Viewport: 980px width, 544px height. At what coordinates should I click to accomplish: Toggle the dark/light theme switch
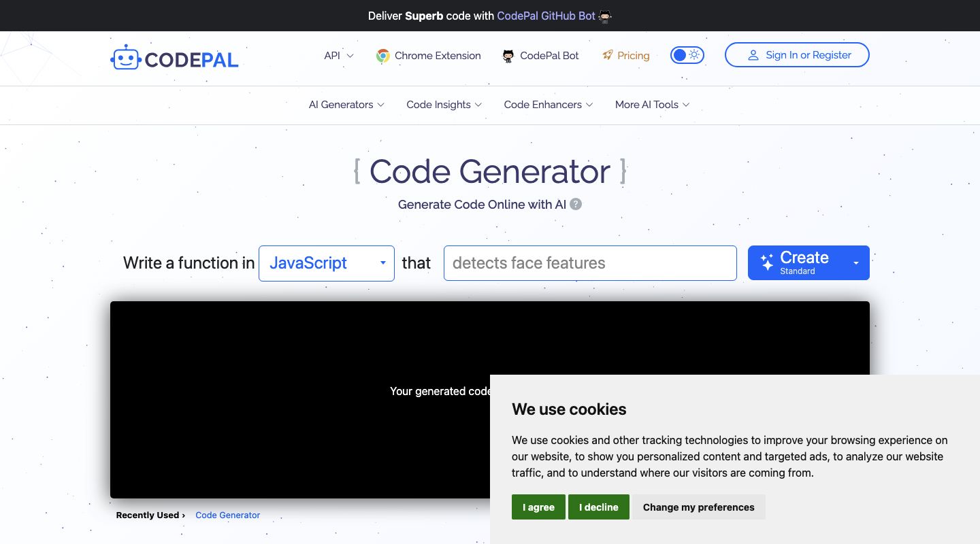(x=687, y=55)
